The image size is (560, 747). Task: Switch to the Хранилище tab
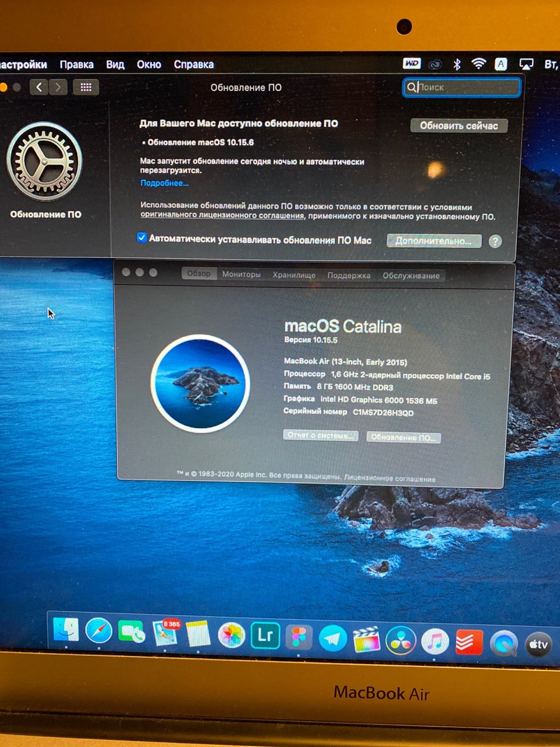click(x=294, y=275)
